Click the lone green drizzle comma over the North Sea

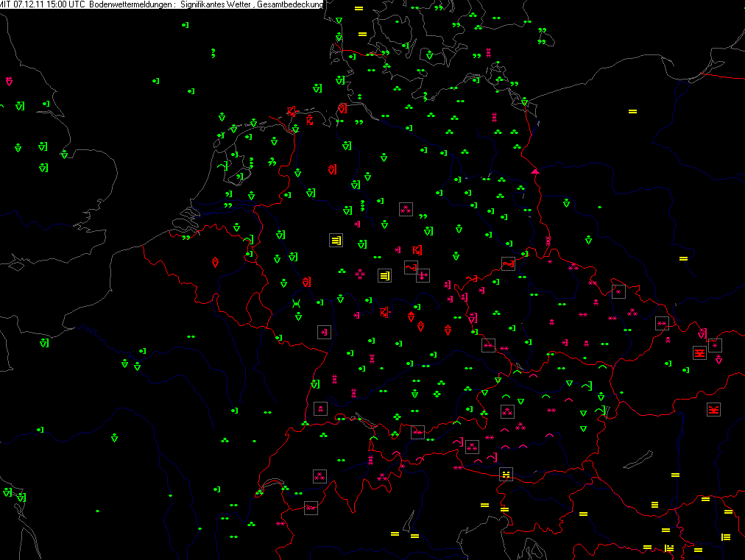[x=213, y=52]
